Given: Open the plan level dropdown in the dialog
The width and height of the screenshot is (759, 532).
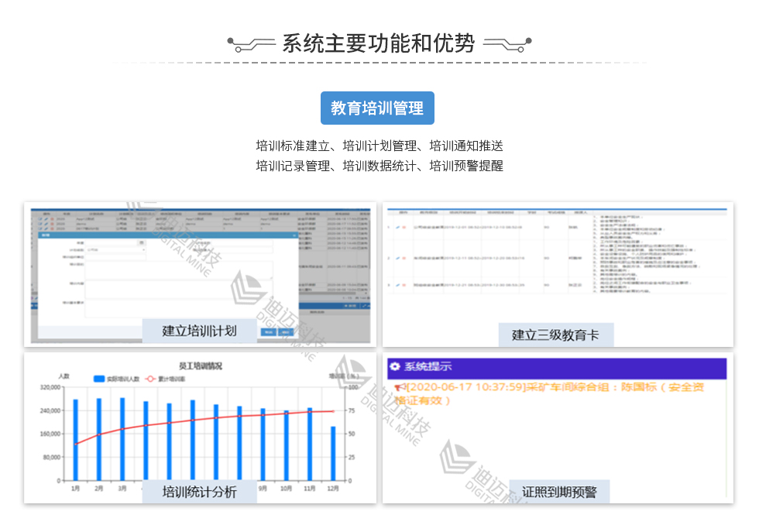Looking at the screenshot, I should pos(115,251).
